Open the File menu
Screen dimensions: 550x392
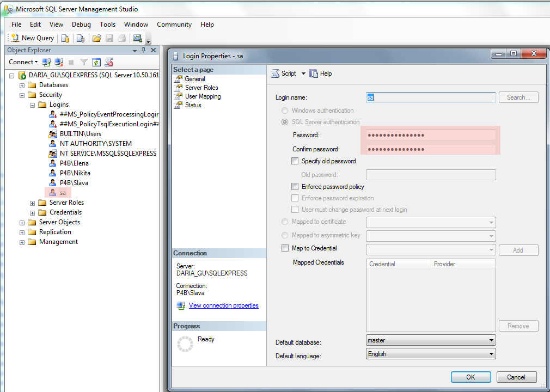click(x=16, y=24)
